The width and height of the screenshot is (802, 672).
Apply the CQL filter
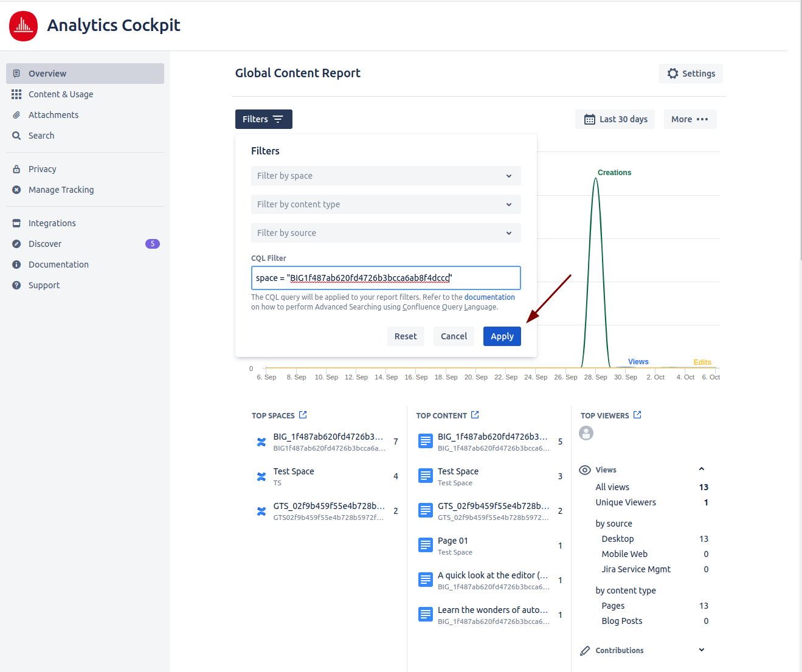pos(502,336)
